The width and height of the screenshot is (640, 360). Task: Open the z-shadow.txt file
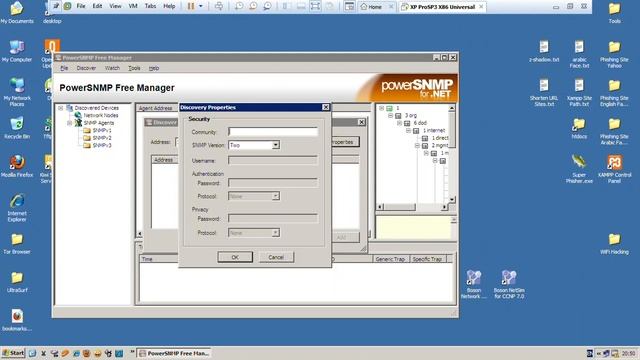point(544,51)
